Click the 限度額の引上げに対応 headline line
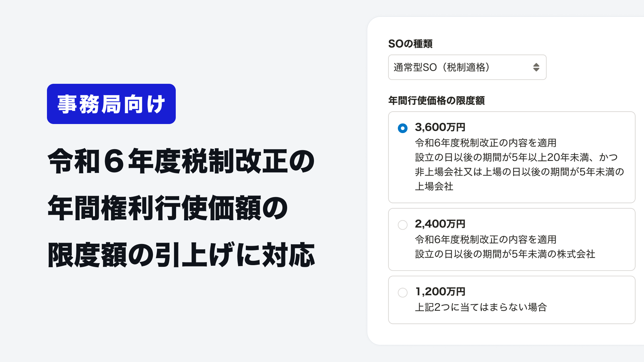Image resolution: width=644 pixels, height=362 pixels. [x=181, y=255]
